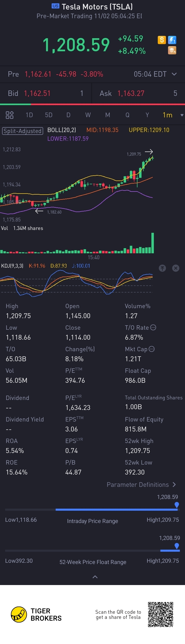Viewport: 185px width, 644px height.
Task: Tap the UPPER:1209.10 value
Action: coord(149,130)
